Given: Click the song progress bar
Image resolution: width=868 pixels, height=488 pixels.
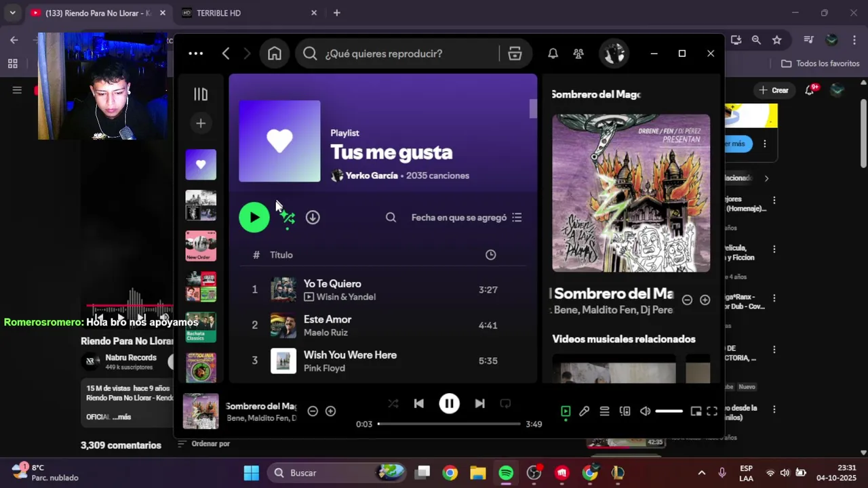Looking at the screenshot, I should pyautogui.click(x=449, y=424).
